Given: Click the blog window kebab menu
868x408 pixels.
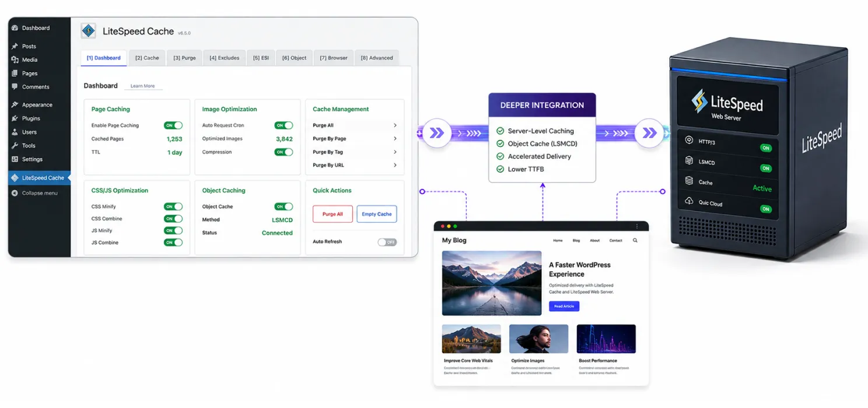Looking at the screenshot, I should point(637,226).
